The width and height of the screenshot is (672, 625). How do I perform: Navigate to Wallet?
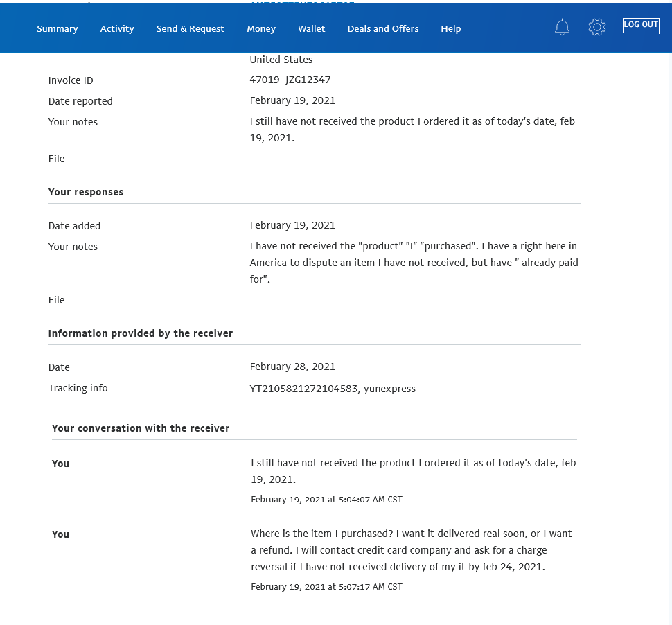coord(311,29)
